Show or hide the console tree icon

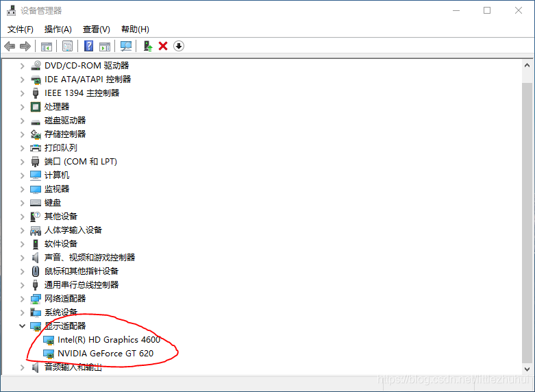coord(47,46)
